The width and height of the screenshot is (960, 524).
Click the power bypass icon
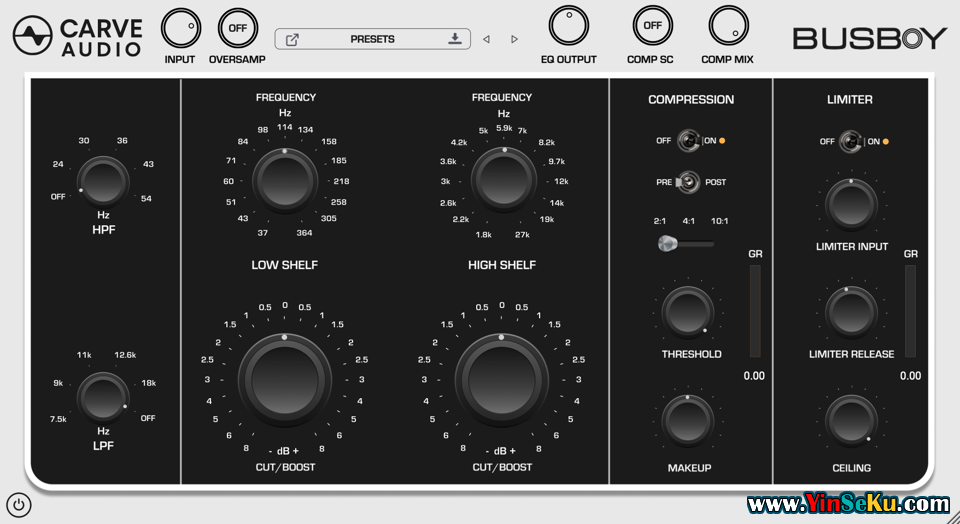pyautogui.click(x=18, y=504)
